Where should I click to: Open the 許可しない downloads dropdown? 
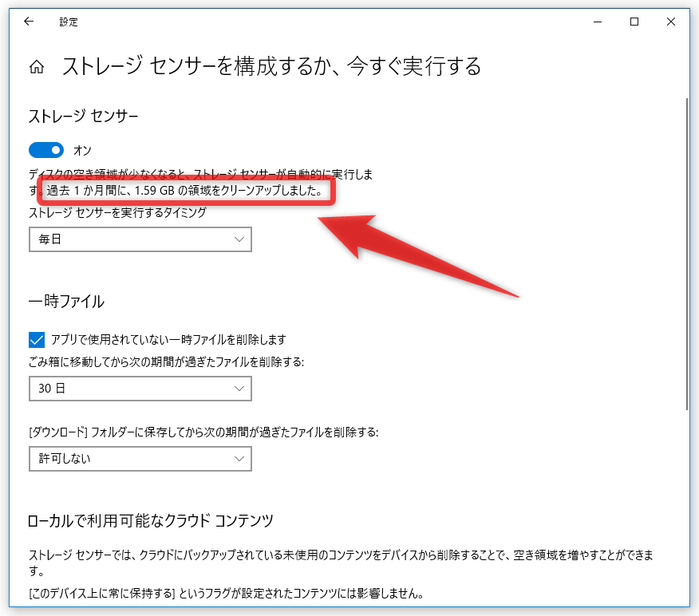[140, 459]
